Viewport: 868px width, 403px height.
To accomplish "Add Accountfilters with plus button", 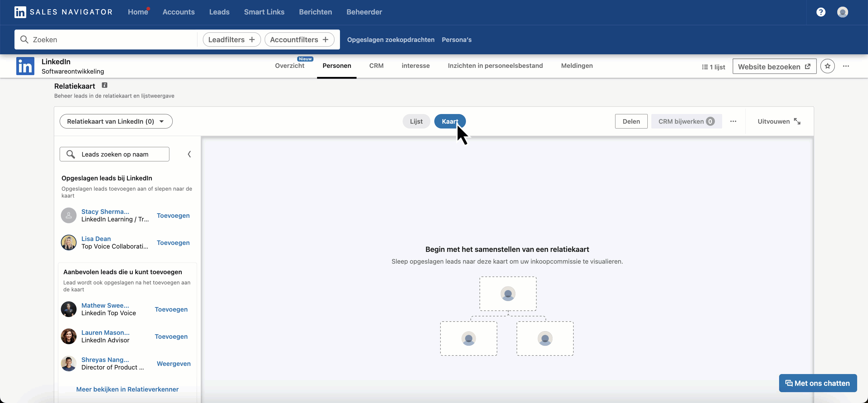I will (x=299, y=40).
